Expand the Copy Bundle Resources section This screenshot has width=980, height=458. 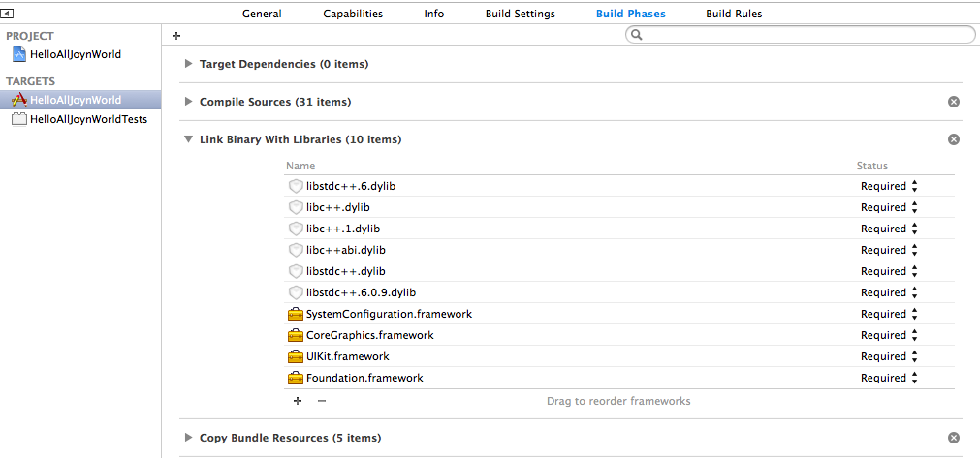tap(188, 438)
